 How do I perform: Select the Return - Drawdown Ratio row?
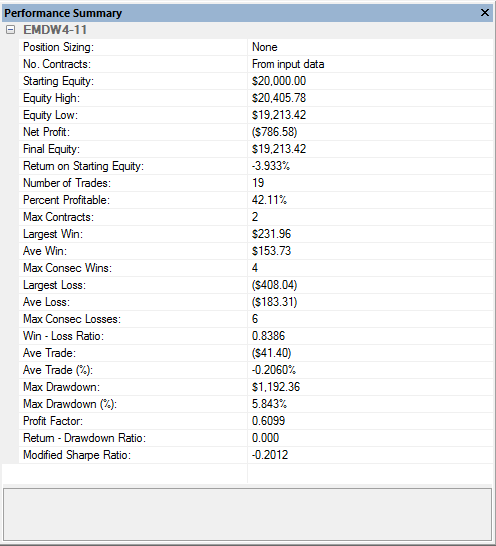click(256, 438)
